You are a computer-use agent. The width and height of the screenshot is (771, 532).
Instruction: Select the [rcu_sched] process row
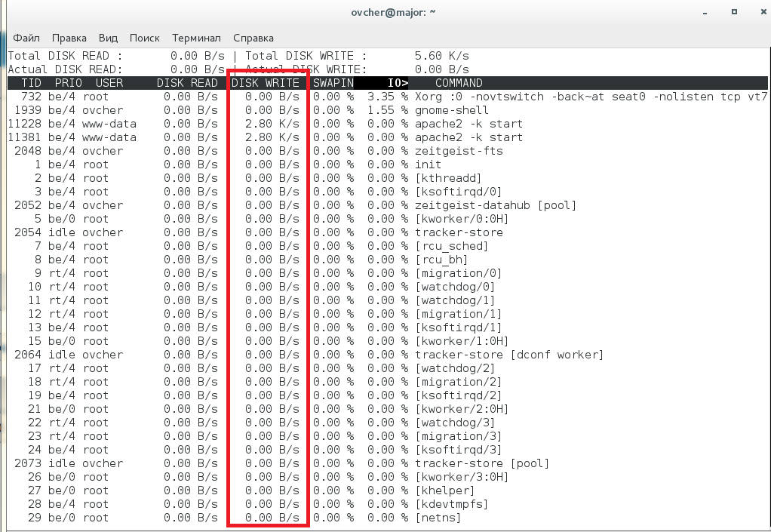pos(388,246)
